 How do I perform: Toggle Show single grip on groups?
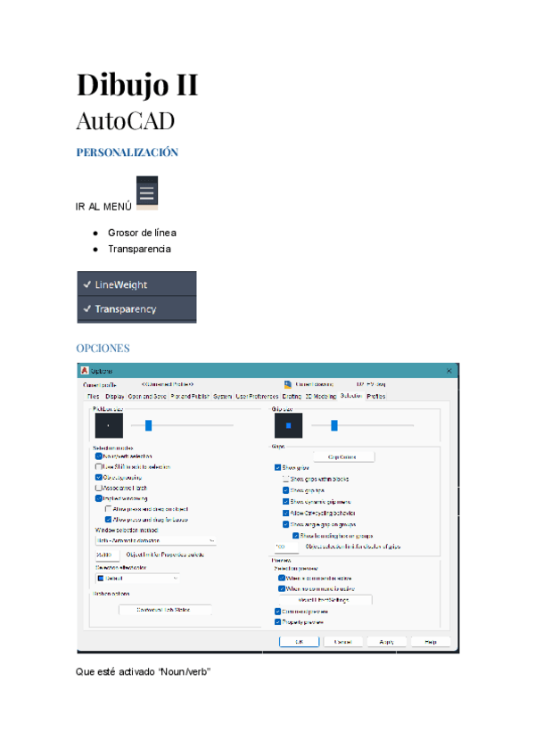click(x=285, y=524)
